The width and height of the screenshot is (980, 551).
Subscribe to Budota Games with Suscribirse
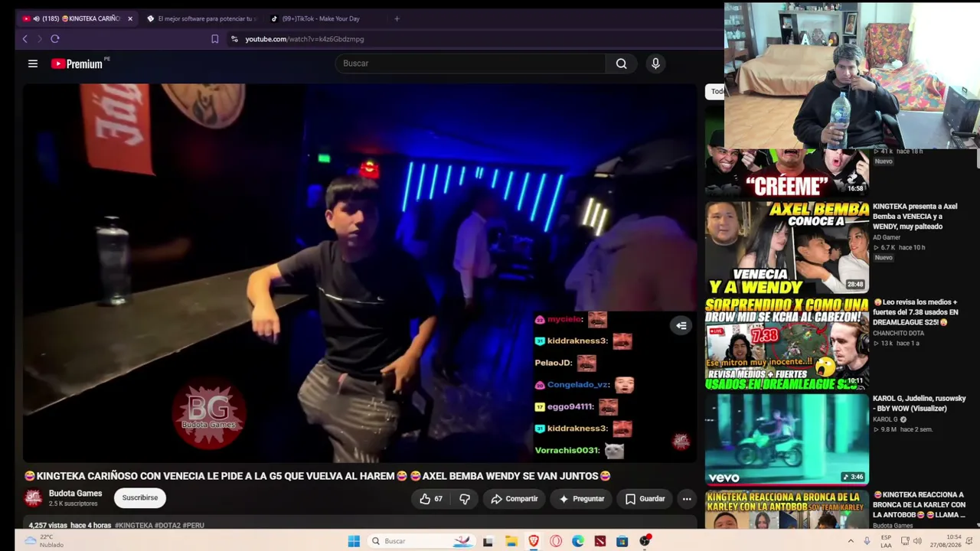140,497
